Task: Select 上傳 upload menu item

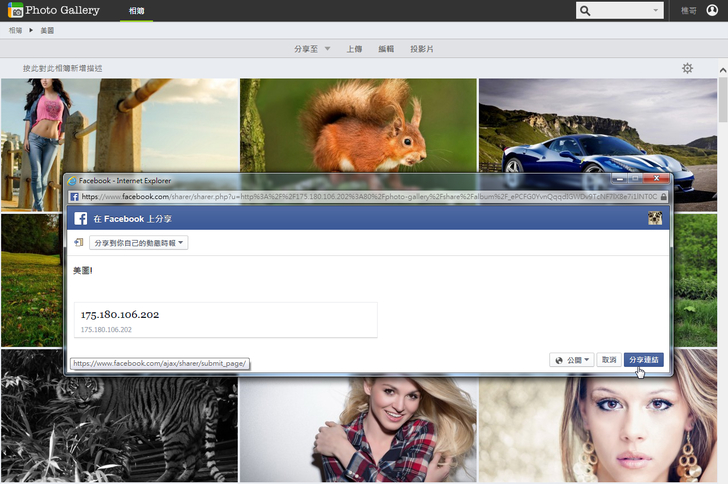Action: (x=354, y=48)
